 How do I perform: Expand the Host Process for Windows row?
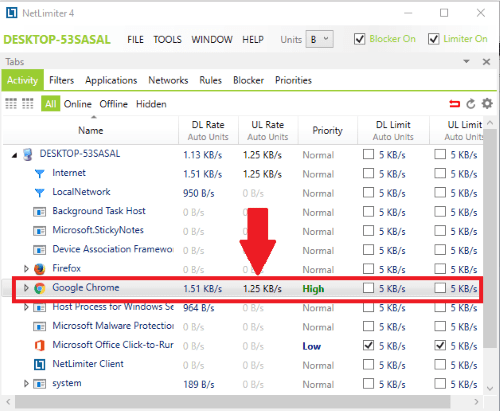26,307
